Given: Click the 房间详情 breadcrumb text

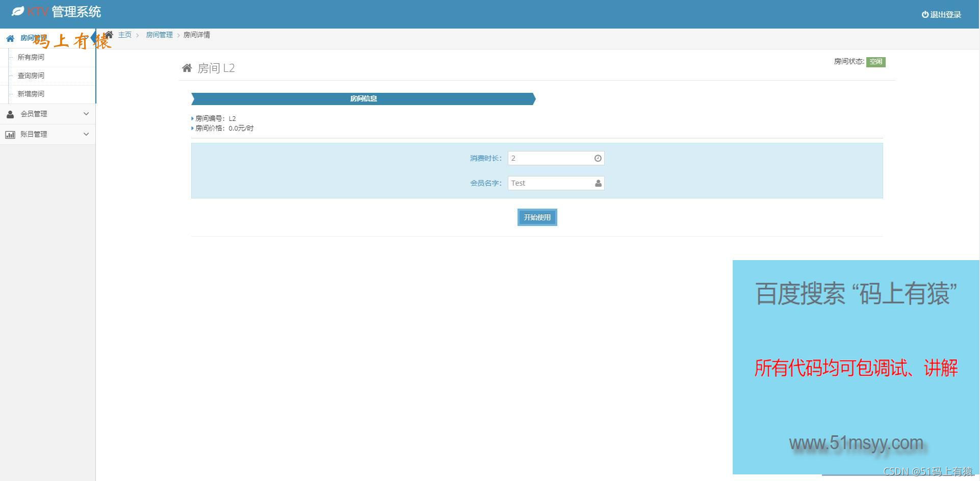Looking at the screenshot, I should coord(197,35).
